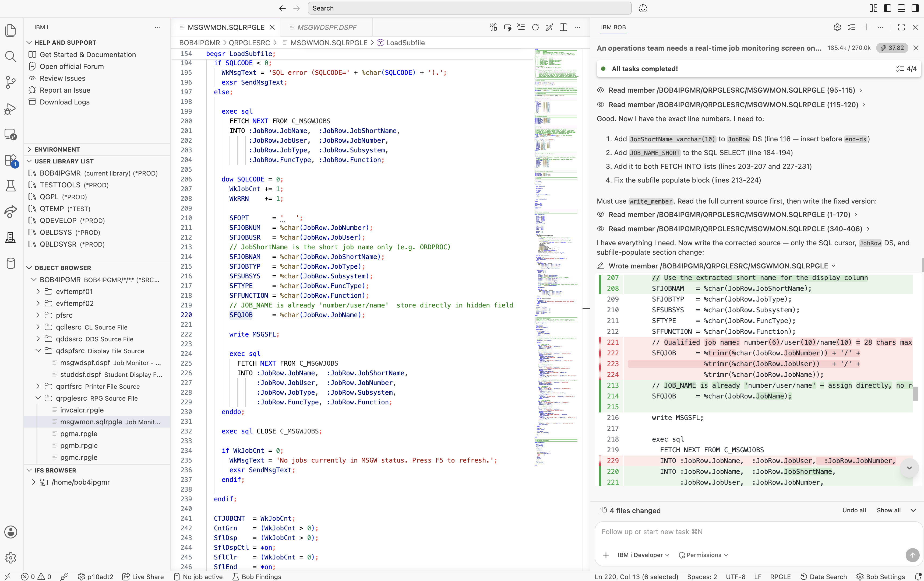Click Undo all changes
The width and height of the screenshot is (924, 581).
pos(854,510)
